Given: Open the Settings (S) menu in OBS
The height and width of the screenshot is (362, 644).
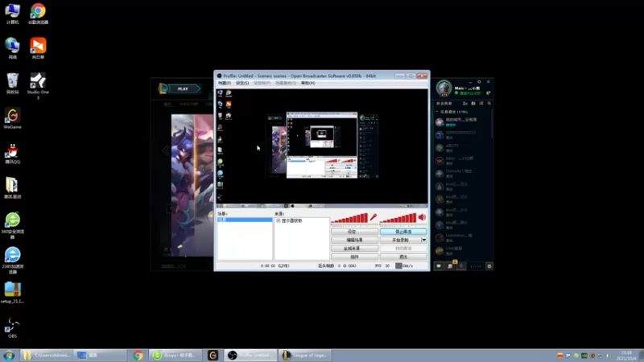Looking at the screenshot, I should [x=242, y=83].
